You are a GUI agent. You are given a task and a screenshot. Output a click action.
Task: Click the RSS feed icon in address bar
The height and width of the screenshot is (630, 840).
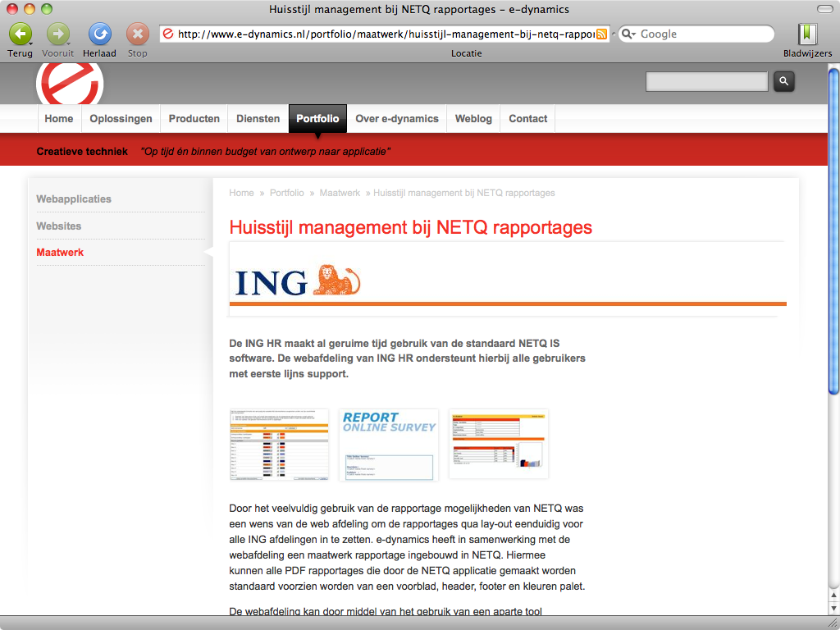601,34
